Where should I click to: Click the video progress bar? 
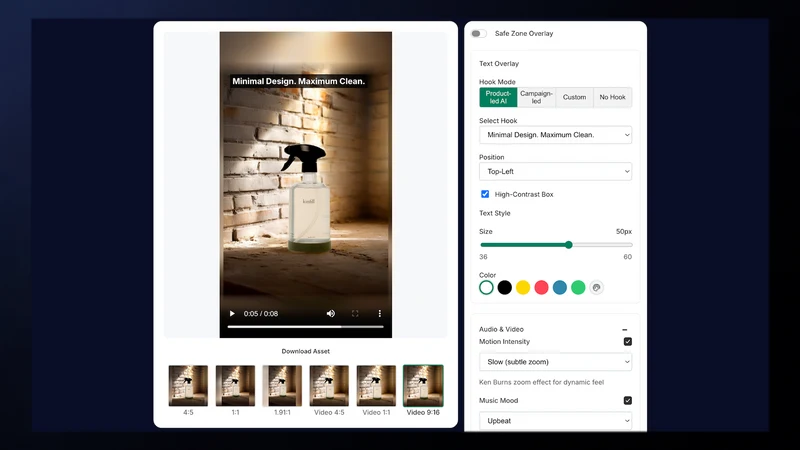(306, 327)
